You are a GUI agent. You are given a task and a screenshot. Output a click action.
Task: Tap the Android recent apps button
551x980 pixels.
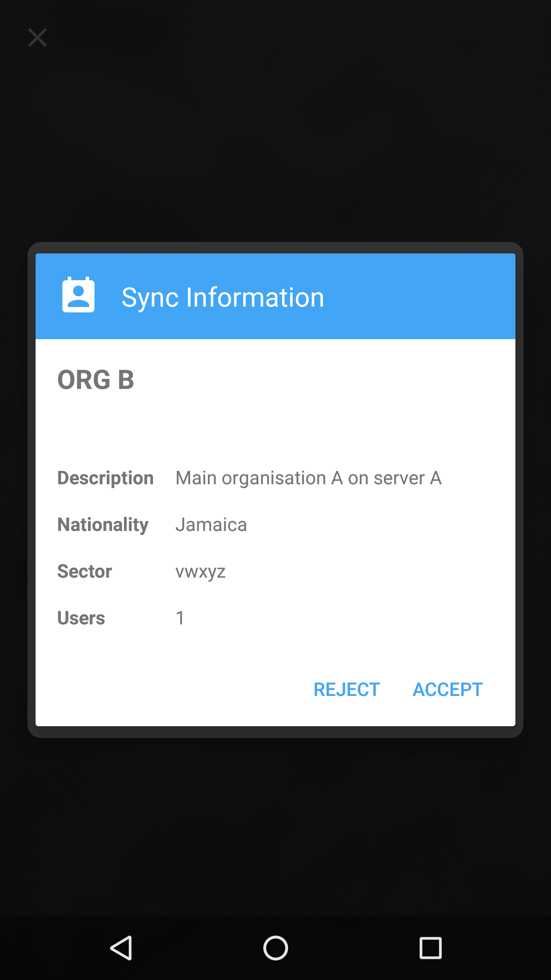(x=430, y=948)
